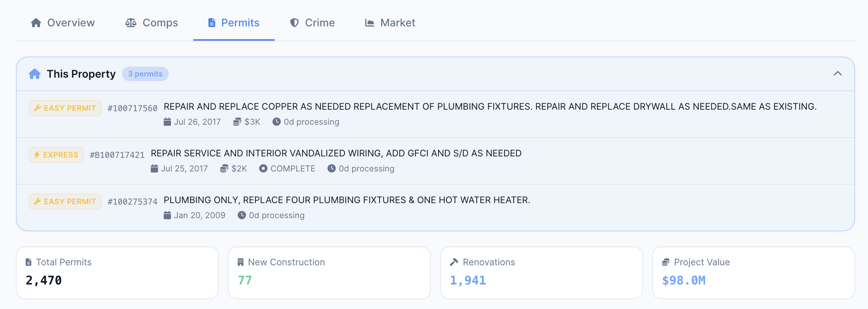The height and width of the screenshot is (309, 868).
Task: Click the blue home icon beside This Property
Action: (35, 74)
